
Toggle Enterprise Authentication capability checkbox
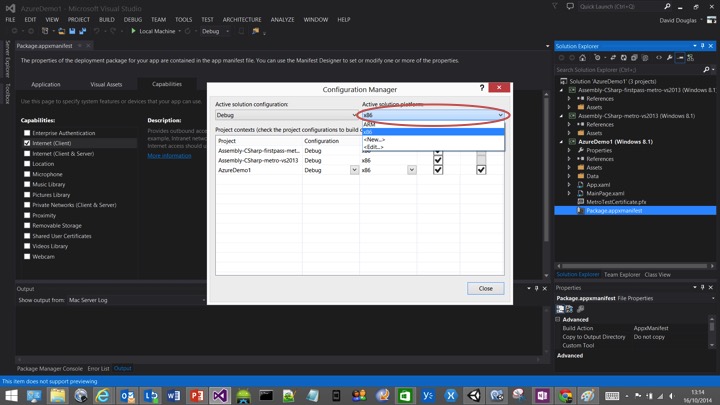coord(27,133)
